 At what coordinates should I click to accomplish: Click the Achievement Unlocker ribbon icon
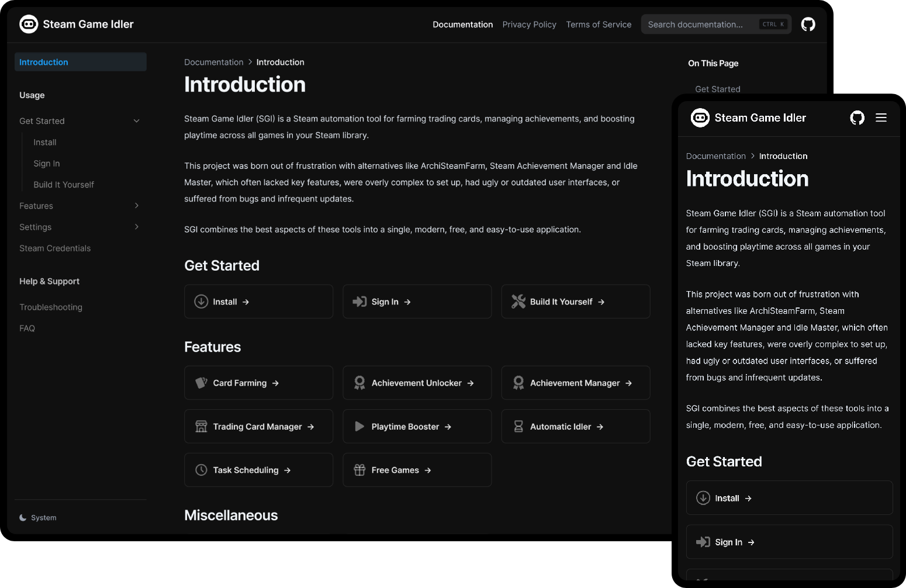click(x=359, y=383)
